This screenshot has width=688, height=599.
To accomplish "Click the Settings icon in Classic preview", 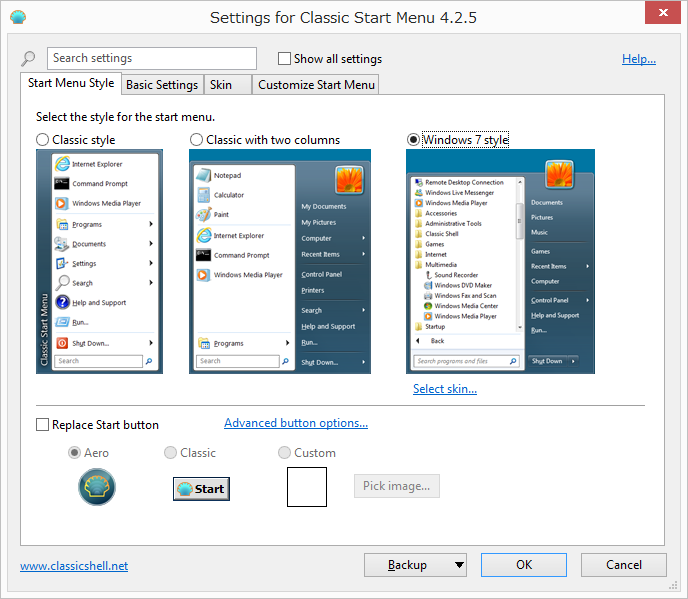I will tap(61, 263).
